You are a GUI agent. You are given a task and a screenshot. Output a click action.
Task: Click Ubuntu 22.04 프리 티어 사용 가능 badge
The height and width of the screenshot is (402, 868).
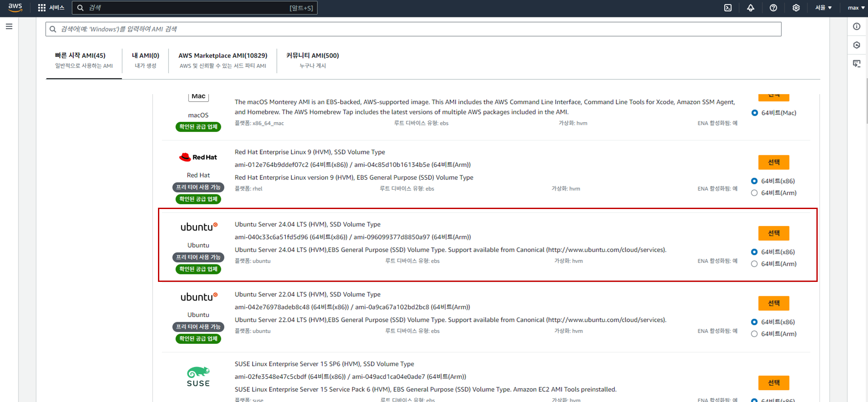coord(198,327)
